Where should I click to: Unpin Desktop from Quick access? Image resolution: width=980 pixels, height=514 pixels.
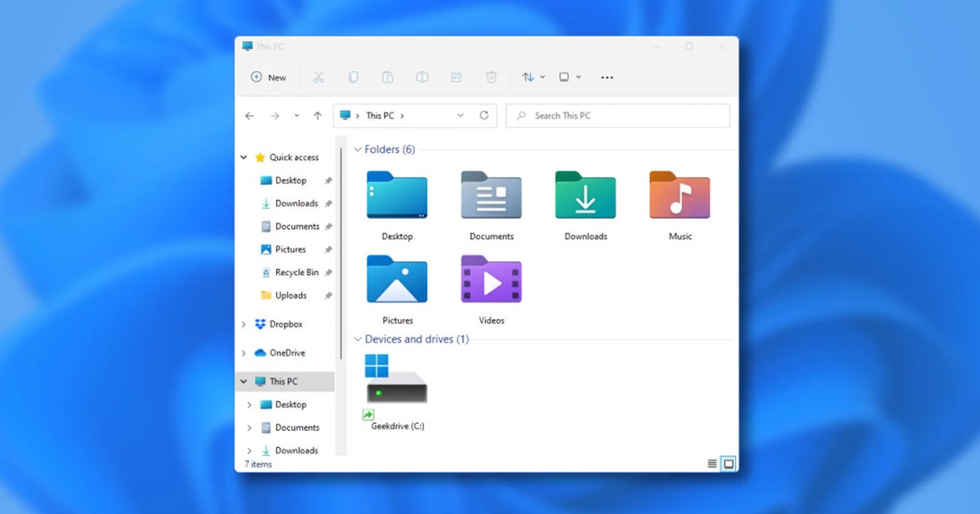327,180
